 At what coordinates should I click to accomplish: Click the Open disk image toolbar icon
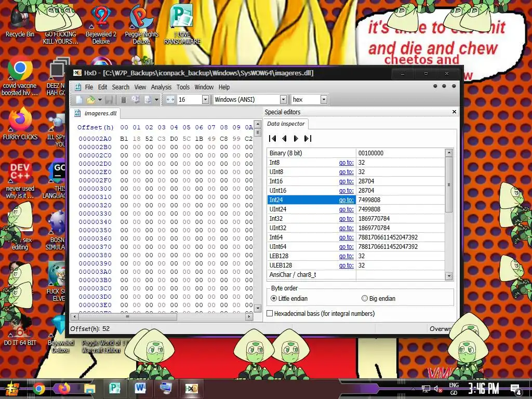(148, 100)
